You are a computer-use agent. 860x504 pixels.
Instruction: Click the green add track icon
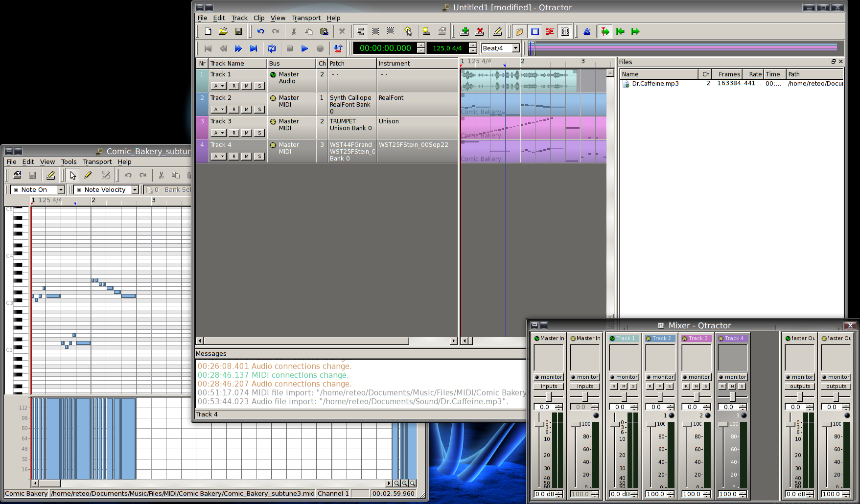[x=465, y=31]
